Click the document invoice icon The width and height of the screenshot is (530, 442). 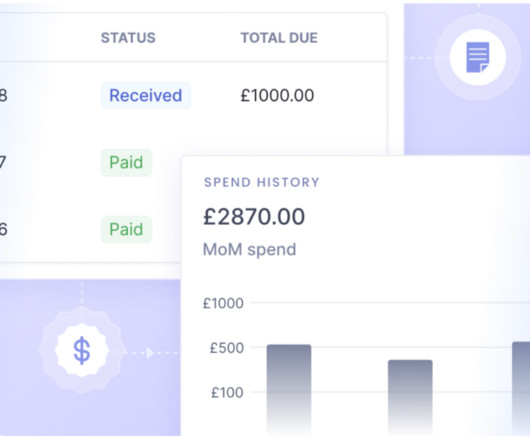click(x=478, y=57)
